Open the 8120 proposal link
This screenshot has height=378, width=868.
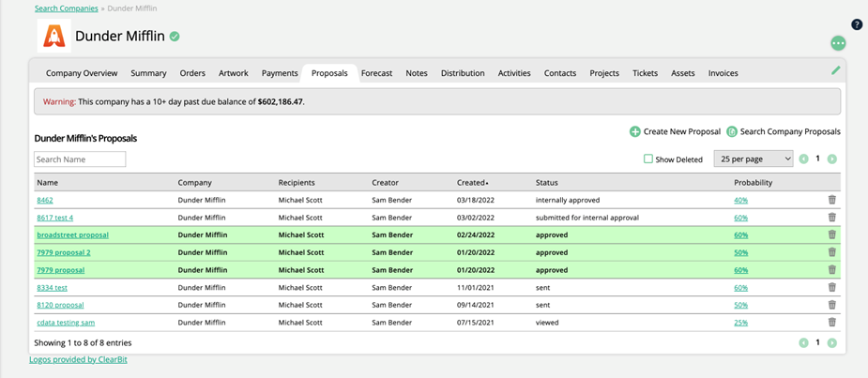coord(60,305)
